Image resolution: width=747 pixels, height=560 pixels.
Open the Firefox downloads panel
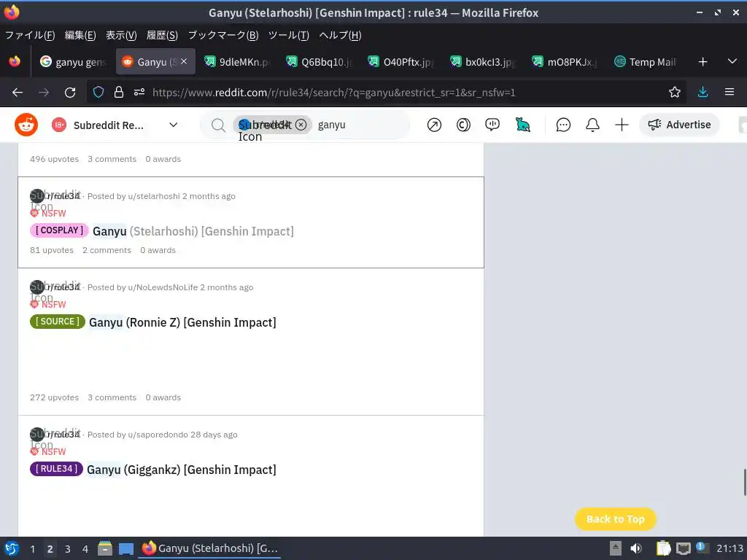tap(703, 93)
